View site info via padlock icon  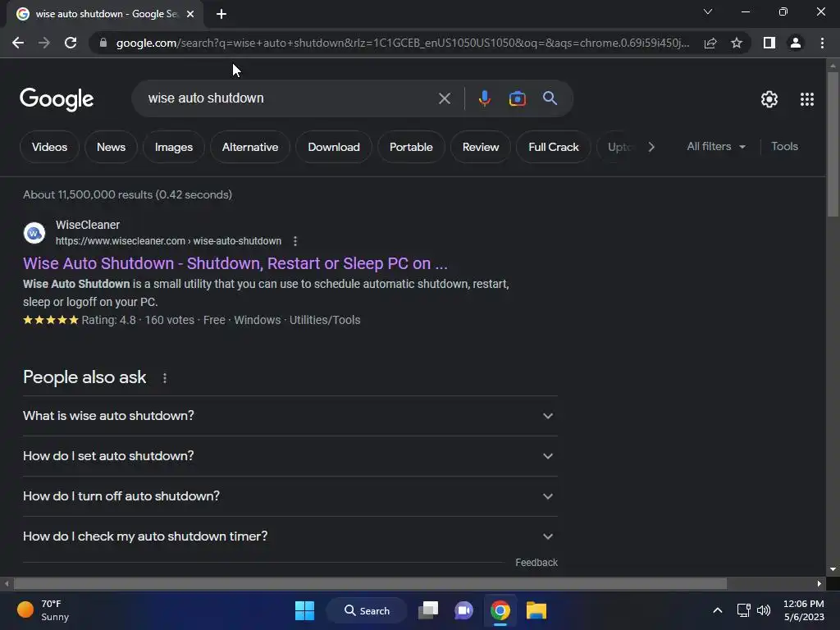coord(103,43)
